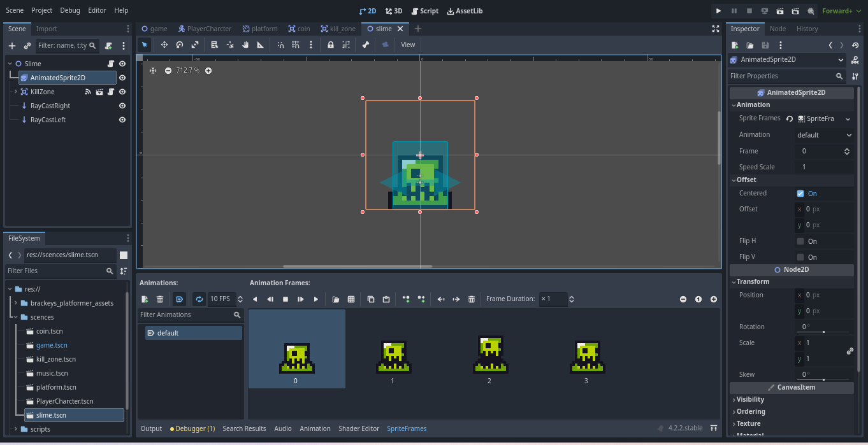Toggle distraction free mode icon
The height and width of the screenshot is (445, 868).
pyautogui.click(x=715, y=29)
